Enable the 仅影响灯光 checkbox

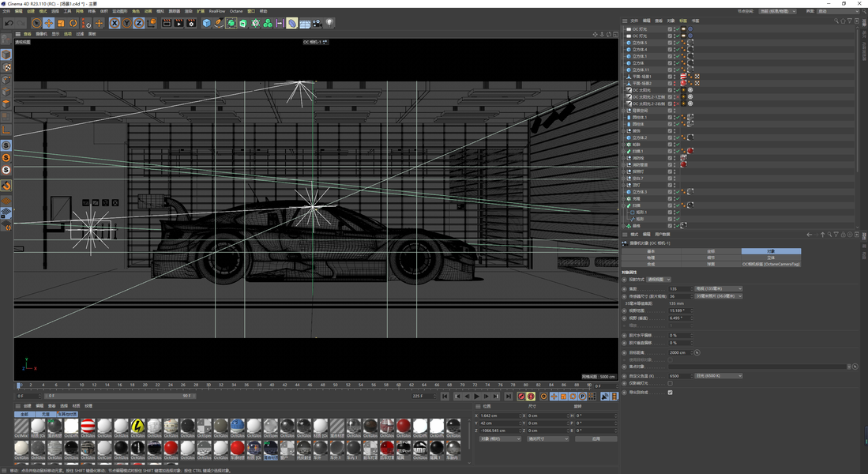click(670, 384)
